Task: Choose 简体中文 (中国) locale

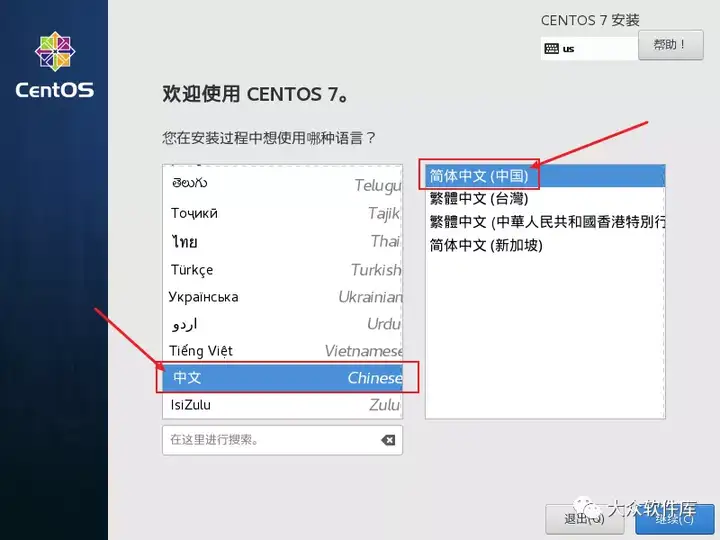Action: tap(545, 176)
